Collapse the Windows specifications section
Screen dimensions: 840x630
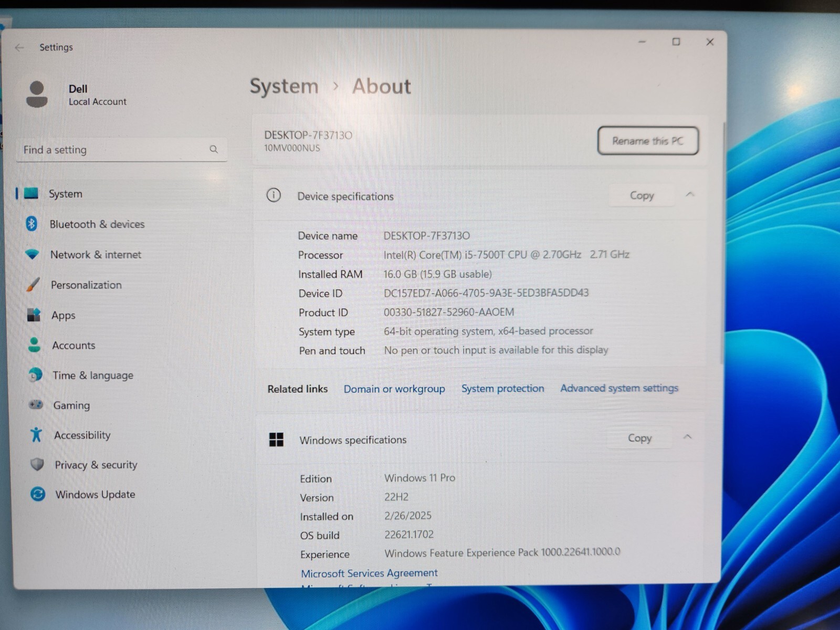[x=688, y=437]
